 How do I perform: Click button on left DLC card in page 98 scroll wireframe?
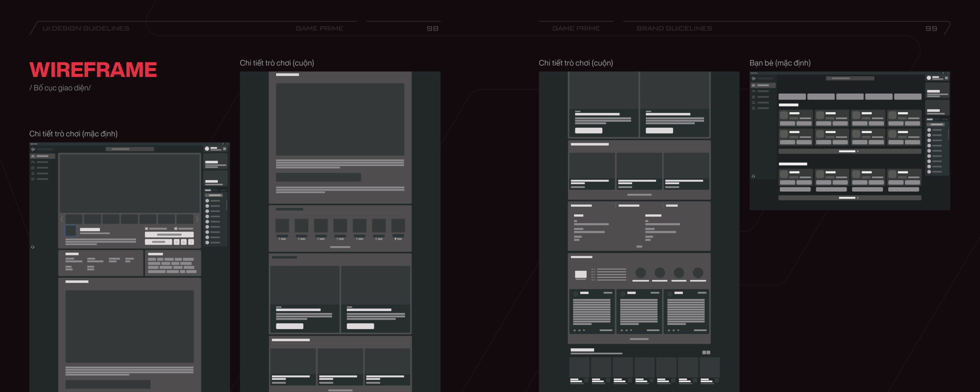tap(289, 326)
